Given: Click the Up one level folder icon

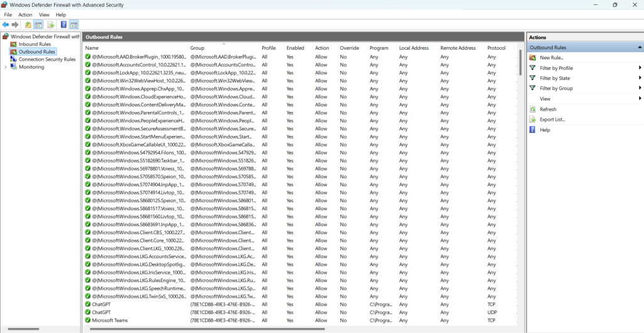Looking at the screenshot, I should [28, 25].
